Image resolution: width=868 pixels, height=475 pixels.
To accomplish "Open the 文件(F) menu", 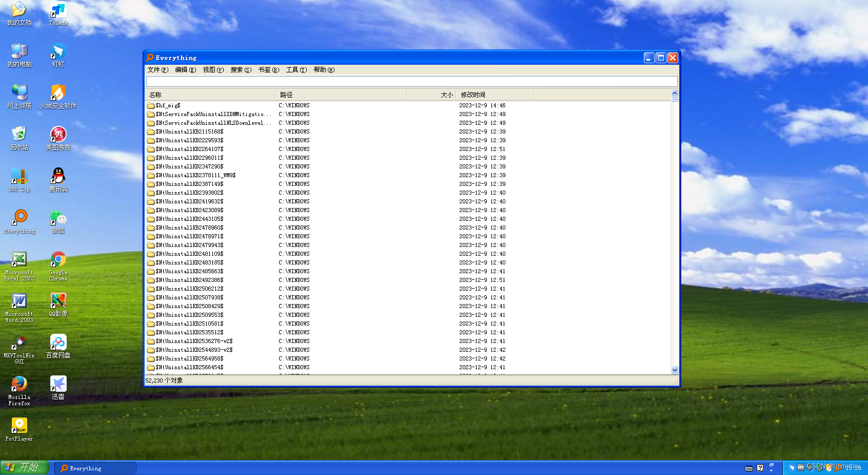I will point(157,70).
